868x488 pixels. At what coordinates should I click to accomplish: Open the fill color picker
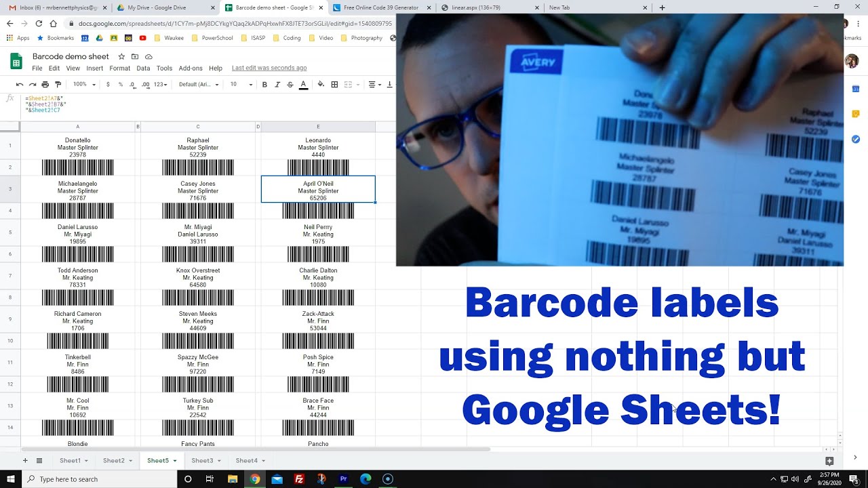[321, 85]
